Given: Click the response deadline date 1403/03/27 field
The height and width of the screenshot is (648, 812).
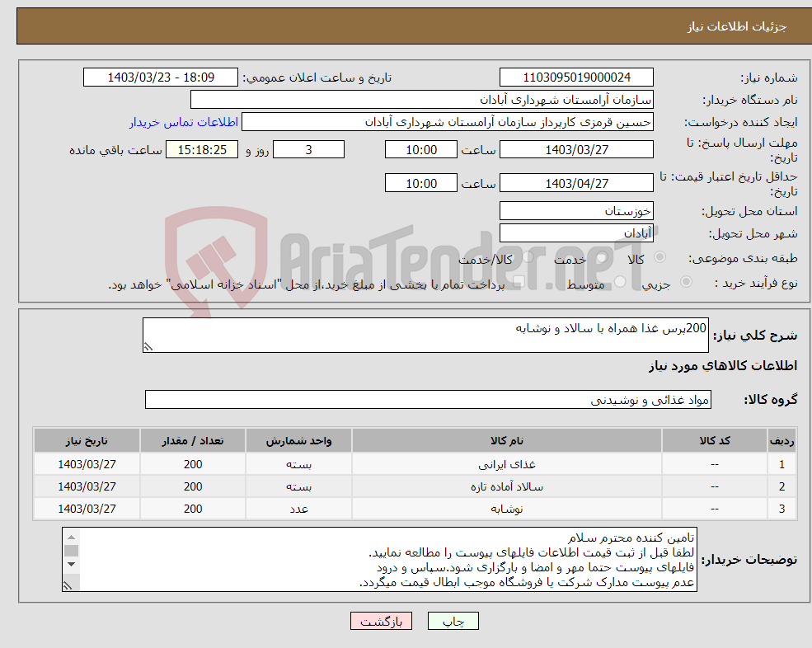Looking at the screenshot, I should tap(576, 150).
